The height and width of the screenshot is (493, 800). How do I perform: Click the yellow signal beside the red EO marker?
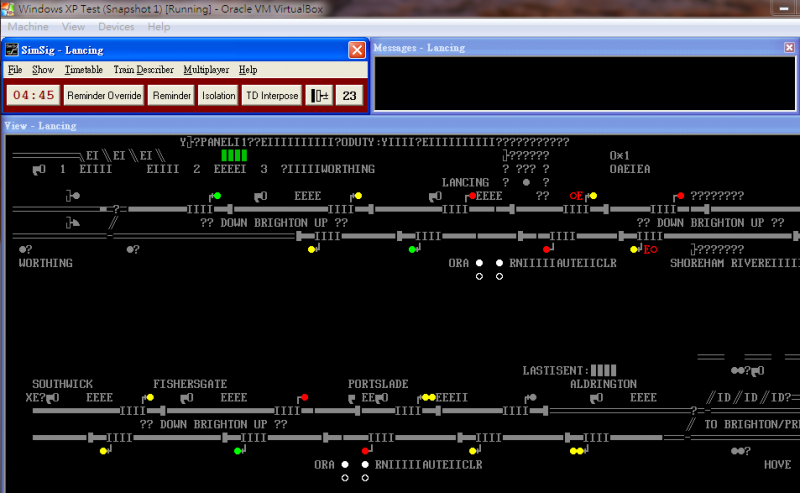(x=634, y=250)
